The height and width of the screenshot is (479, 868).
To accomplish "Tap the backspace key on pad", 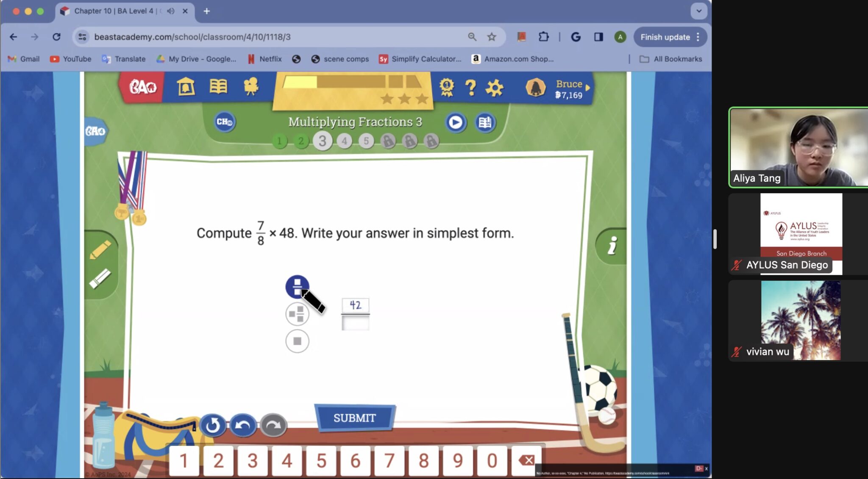I will [526, 460].
